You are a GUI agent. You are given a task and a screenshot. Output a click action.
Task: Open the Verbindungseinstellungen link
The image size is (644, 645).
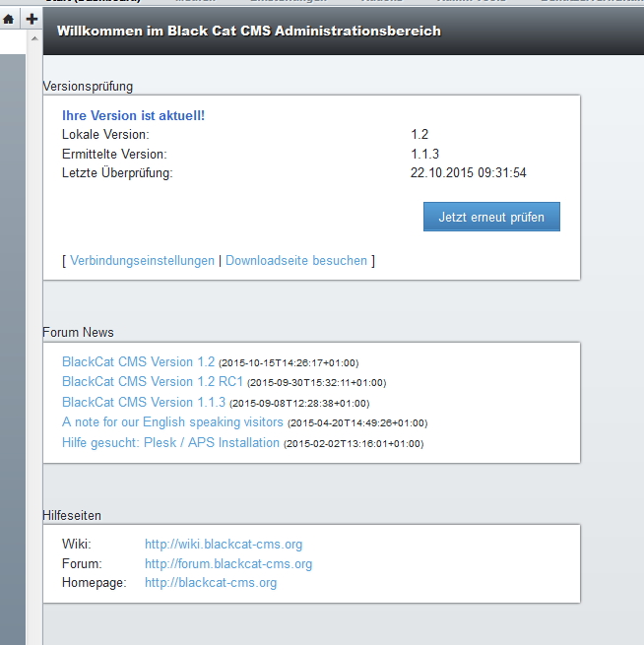[142, 261]
